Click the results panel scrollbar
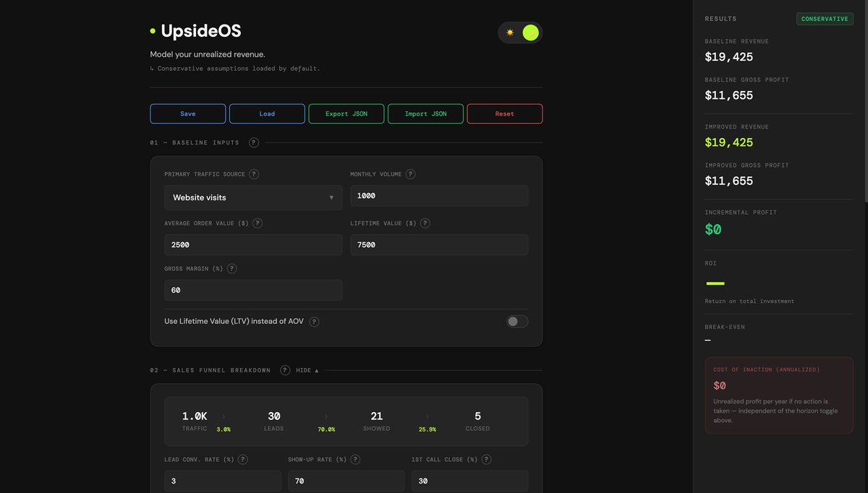 click(865, 101)
